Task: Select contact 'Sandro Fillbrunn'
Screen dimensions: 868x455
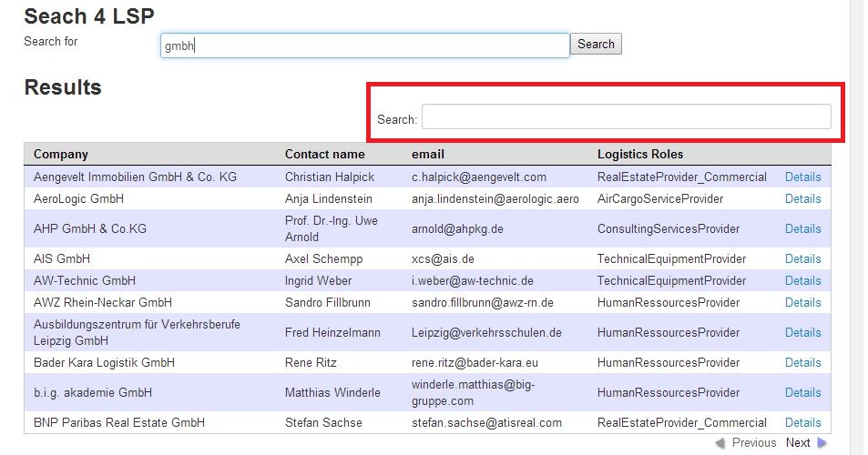Action: 328,302
